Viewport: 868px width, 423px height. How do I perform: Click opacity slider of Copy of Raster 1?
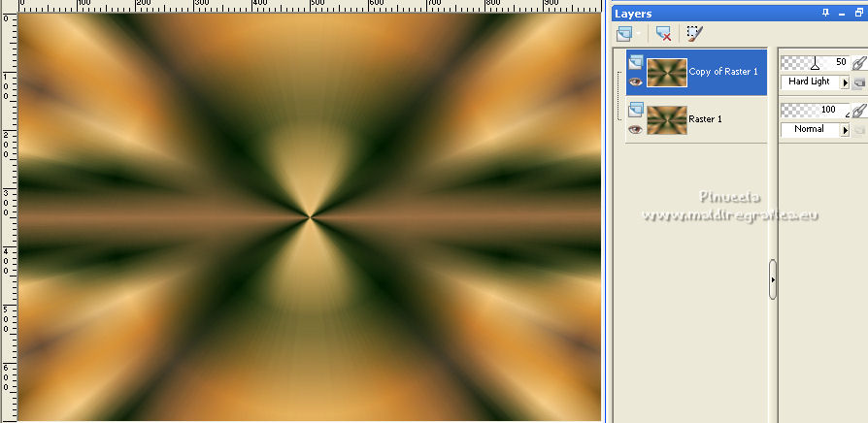(815, 62)
